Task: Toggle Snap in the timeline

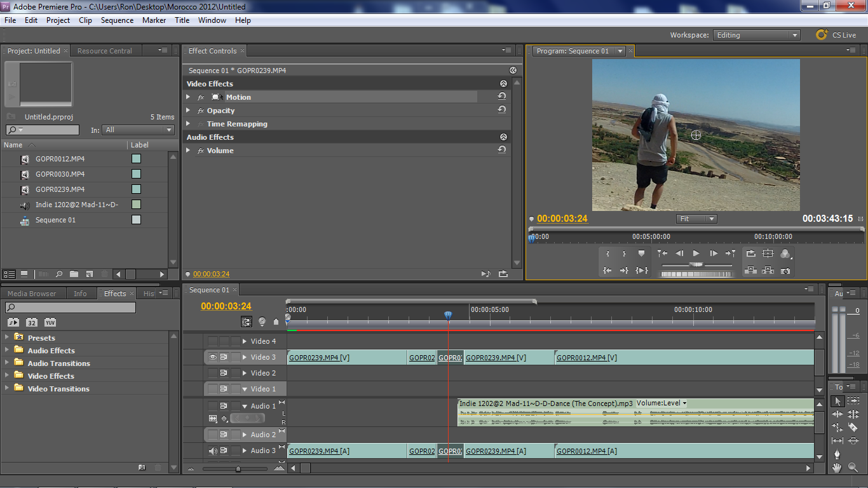Action: tap(246, 322)
